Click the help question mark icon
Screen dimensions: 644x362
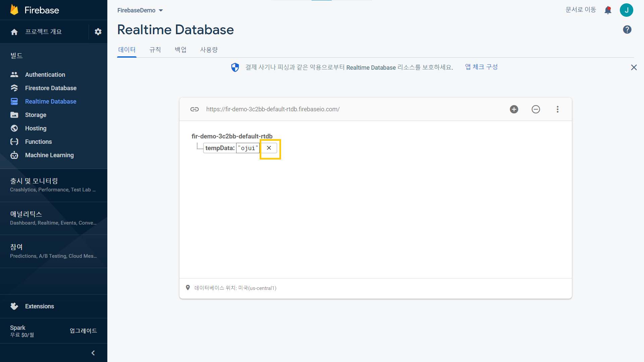[627, 29]
